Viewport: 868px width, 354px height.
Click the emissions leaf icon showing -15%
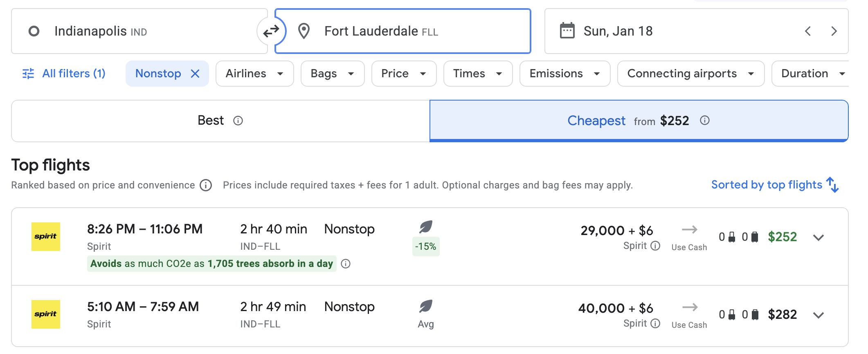tap(426, 227)
